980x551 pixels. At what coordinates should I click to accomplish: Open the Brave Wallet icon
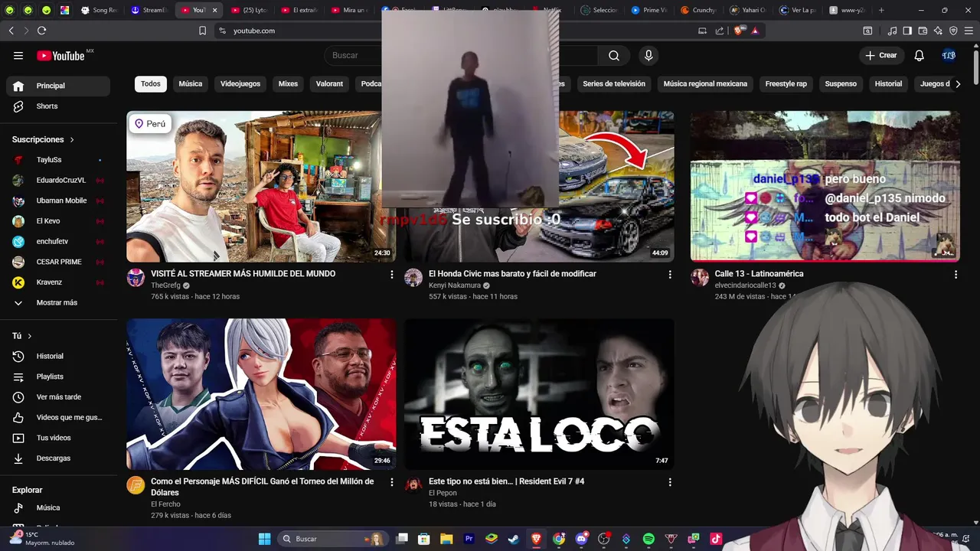[923, 31]
